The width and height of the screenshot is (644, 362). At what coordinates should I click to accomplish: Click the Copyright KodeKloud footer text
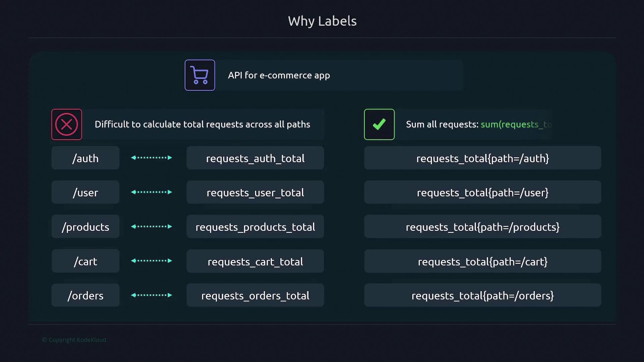tap(74, 340)
